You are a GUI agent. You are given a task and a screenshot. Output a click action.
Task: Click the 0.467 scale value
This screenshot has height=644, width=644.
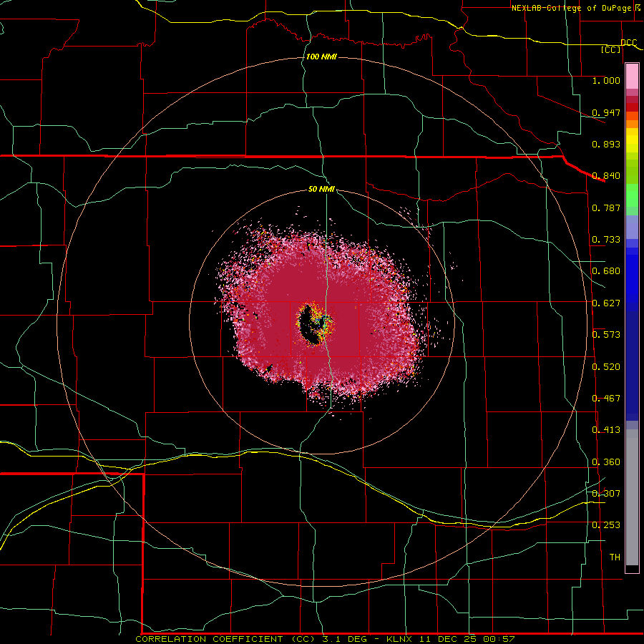pos(606,399)
